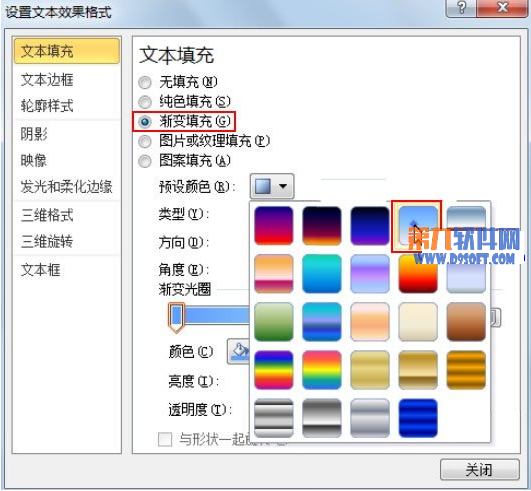Select 图案填充 radio button
The height and width of the screenshot is (491, 531).
pos(145,161)
